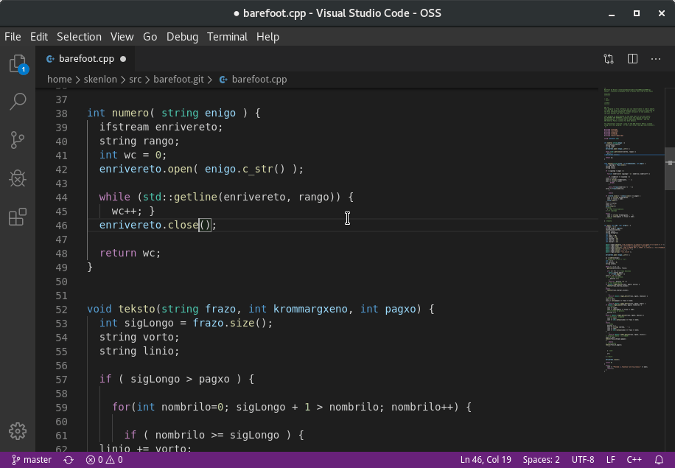The width and height of the screenshot is (675, 468).
Task: Open the C++ language mode selector
Action: pos(634,460)
